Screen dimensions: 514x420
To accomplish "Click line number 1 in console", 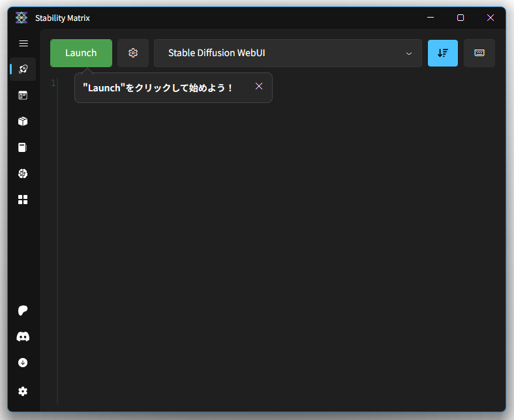I will click(x=53, y=83).
